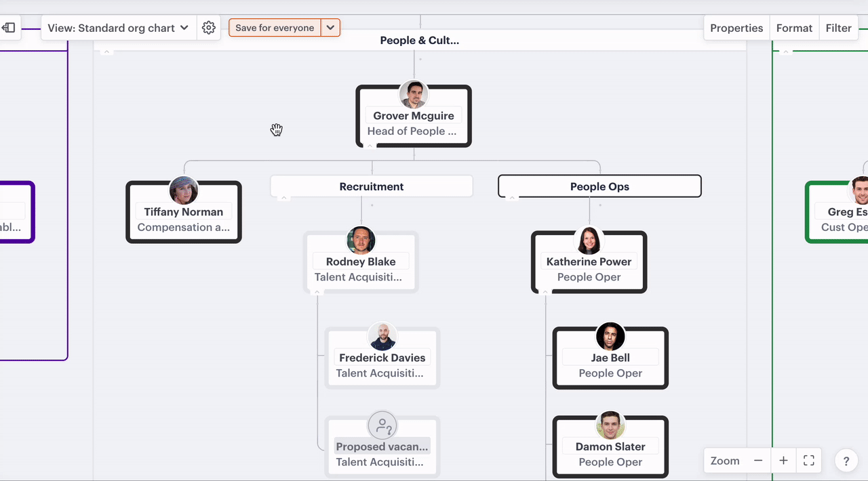Fit chart to screen icon
The height and width of the screenshot is (481, 868).
808,461
